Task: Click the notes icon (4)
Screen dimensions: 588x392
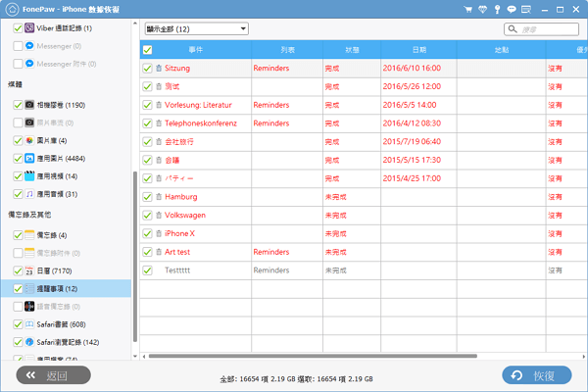Action: [x=29, y=235]
